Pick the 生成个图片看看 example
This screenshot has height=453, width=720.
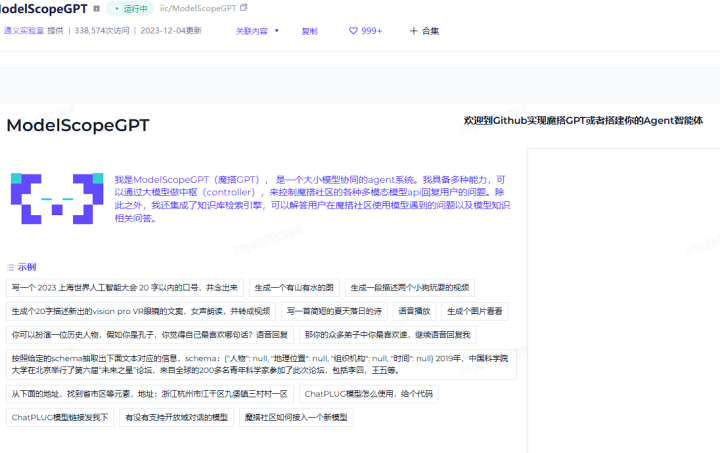click(x=476, y=311)
